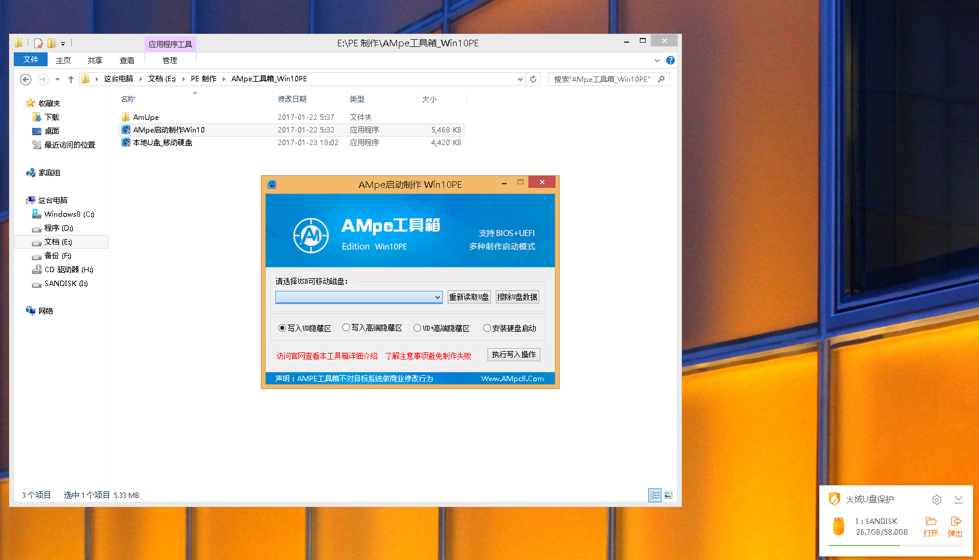
Task: Open the 管理 ribbon tab
Action: [170, 60]
